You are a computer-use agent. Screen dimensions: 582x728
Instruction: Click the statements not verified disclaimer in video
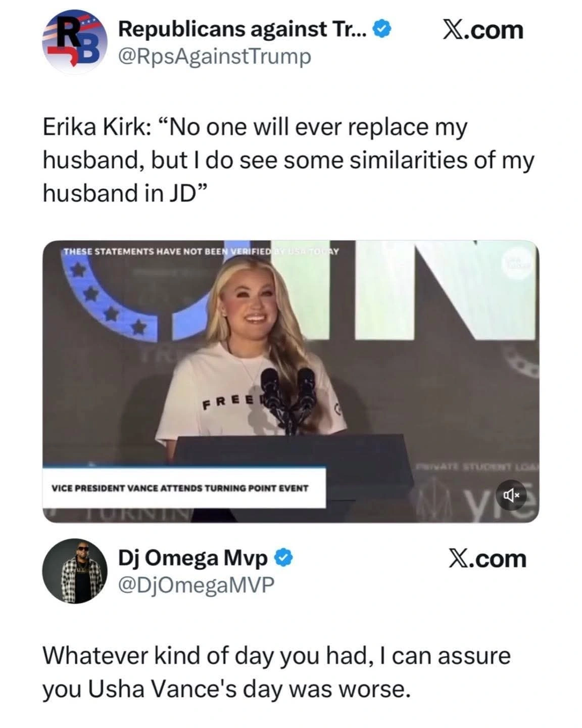click(x=201, y=251)
